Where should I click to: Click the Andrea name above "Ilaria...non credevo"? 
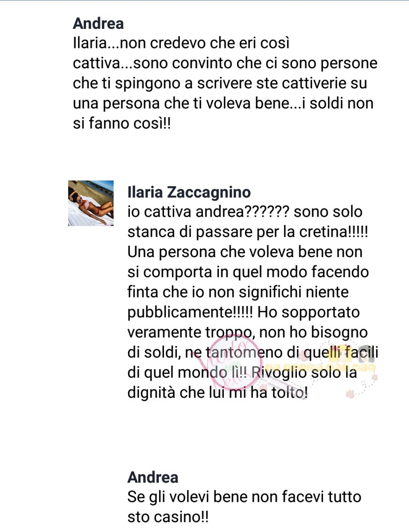(x=98, y=23)
